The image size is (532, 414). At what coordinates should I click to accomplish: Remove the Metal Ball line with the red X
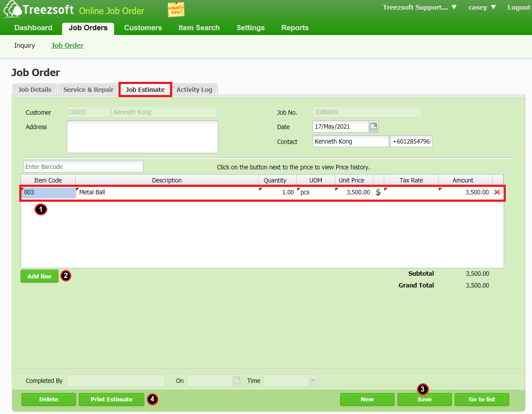497,192
